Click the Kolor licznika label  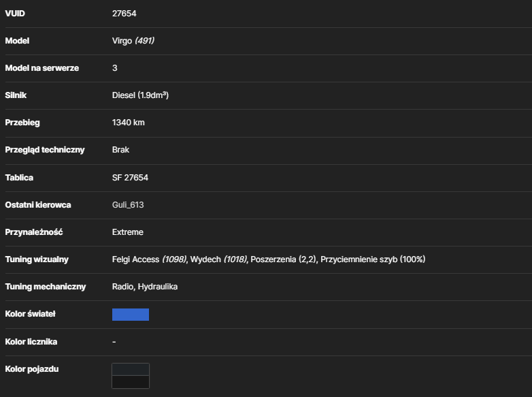tap(31, 342)
